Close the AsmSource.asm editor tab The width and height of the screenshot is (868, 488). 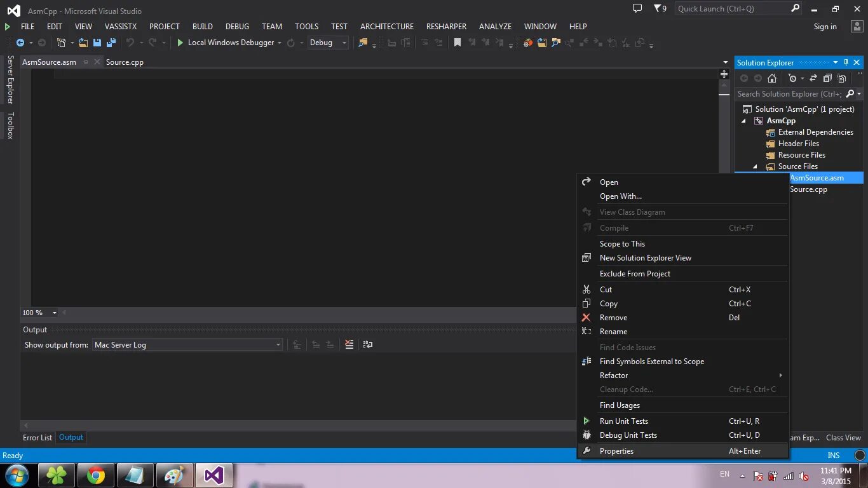pos(97,62)
